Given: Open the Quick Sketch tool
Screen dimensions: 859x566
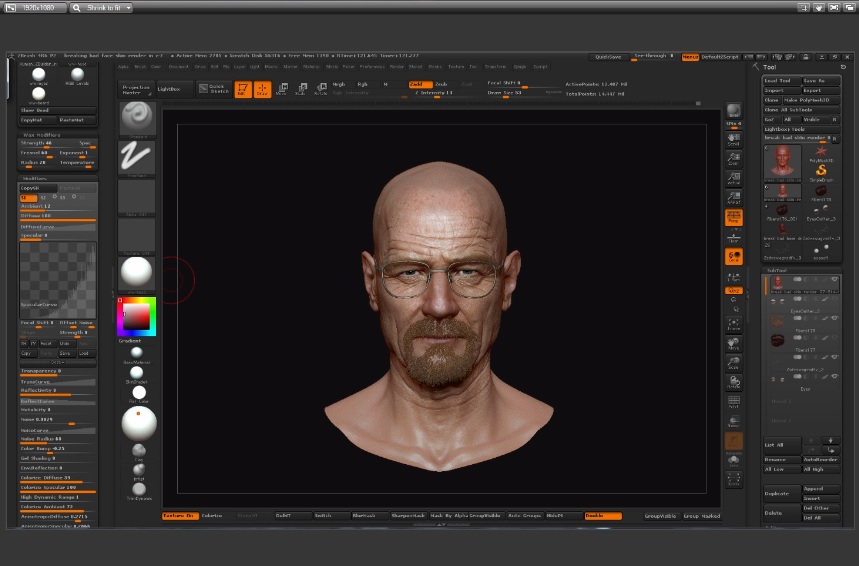Looking at the screenshot, I should pyautogui.click(x=214, y=89).
